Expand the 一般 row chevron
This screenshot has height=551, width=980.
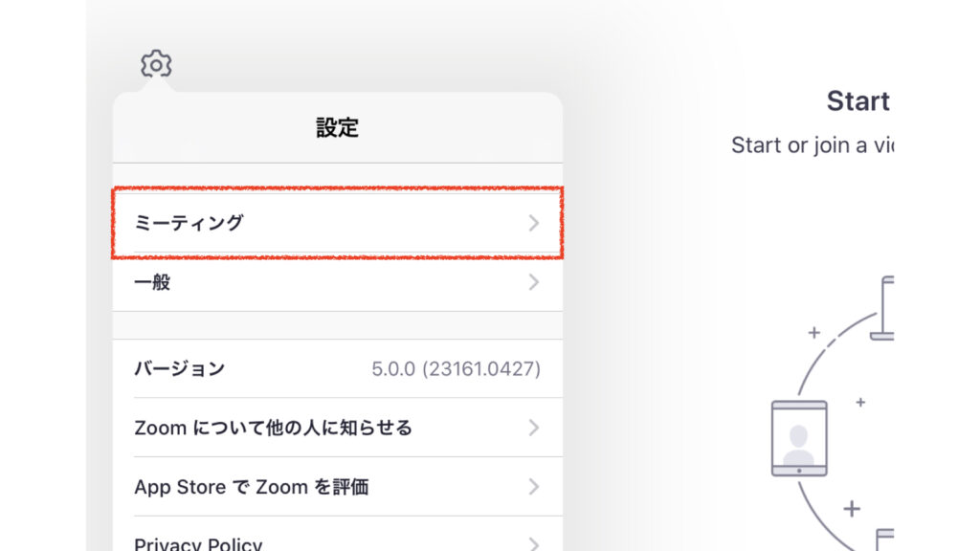[x=533, y=282]
